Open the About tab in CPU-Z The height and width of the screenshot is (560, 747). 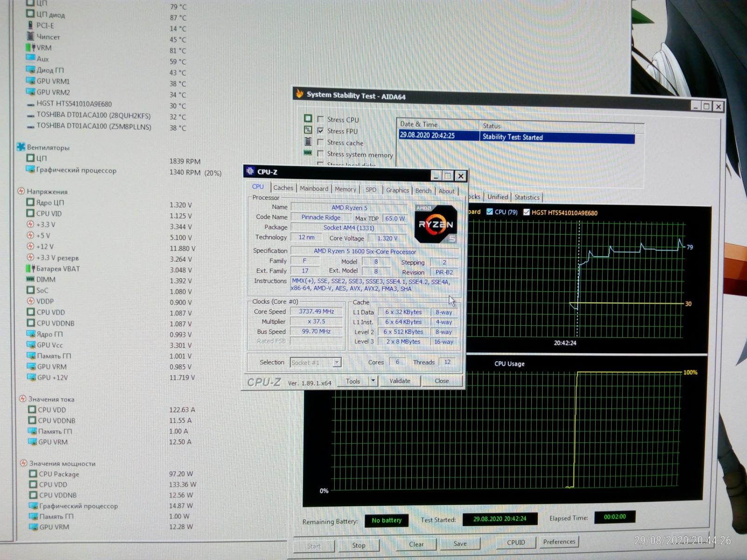446,191
